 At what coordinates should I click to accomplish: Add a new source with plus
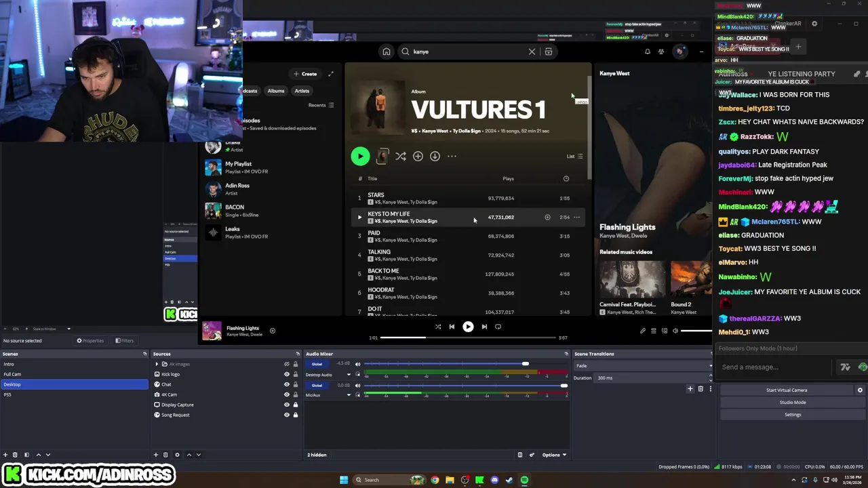[x=156, y=455]
